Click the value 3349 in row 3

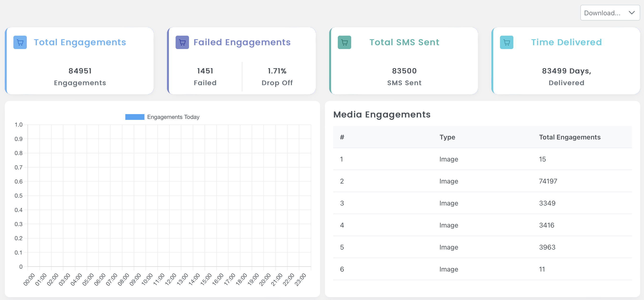coord(547,203)
